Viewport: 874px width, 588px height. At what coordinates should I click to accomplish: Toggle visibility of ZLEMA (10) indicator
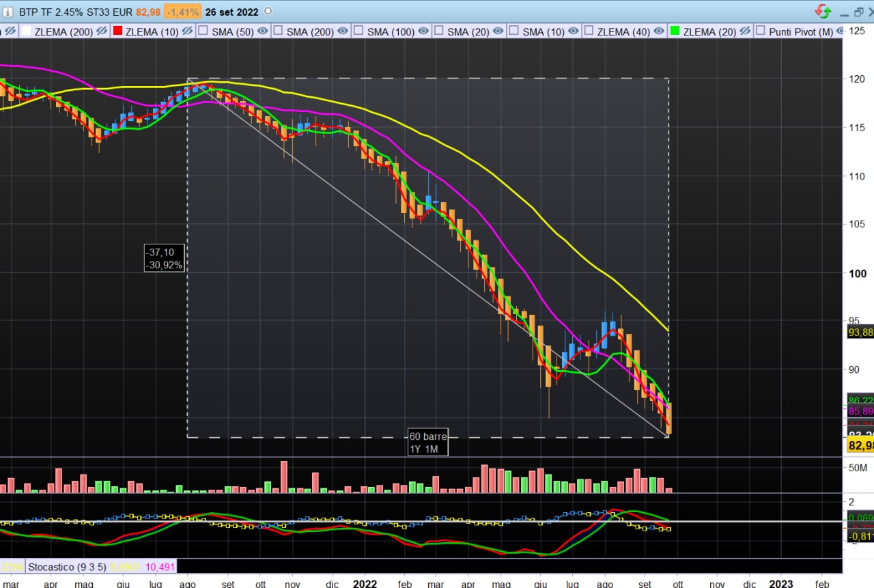(187, 31)
